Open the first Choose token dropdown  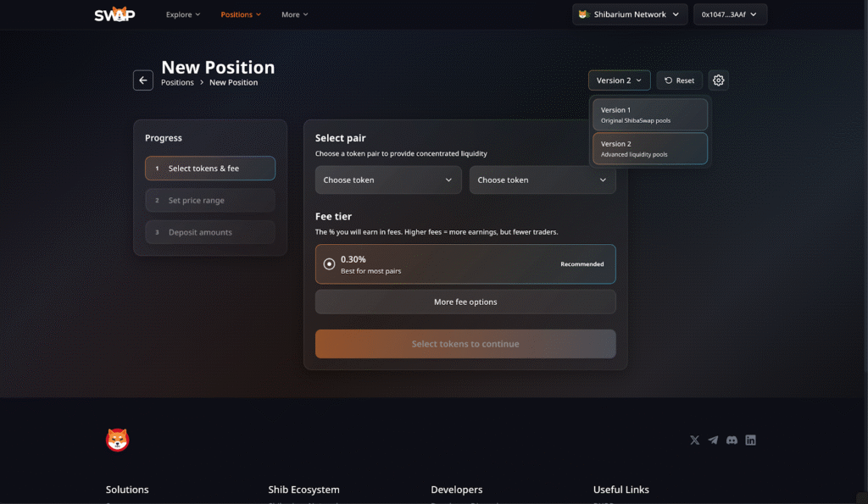tap(388, 180)
